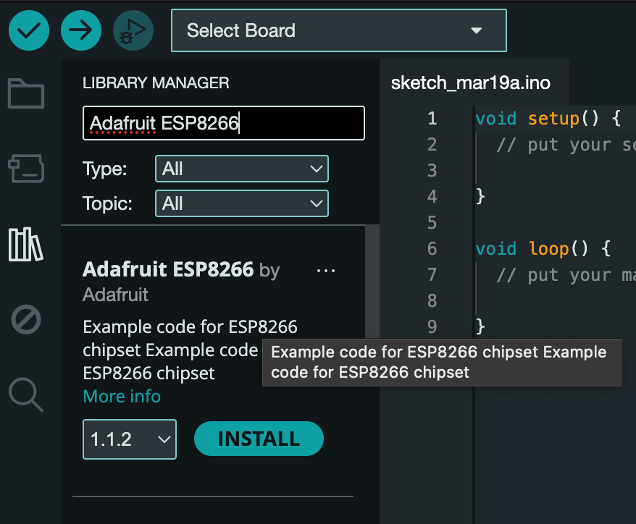This screenshot has height=524, width=636.
Task: Click the closing brace on line 9
Action: click(x=481, y=326)
